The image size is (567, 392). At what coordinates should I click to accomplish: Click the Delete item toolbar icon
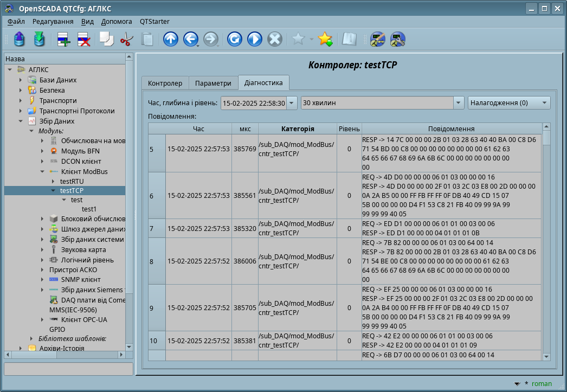[83, 39]
